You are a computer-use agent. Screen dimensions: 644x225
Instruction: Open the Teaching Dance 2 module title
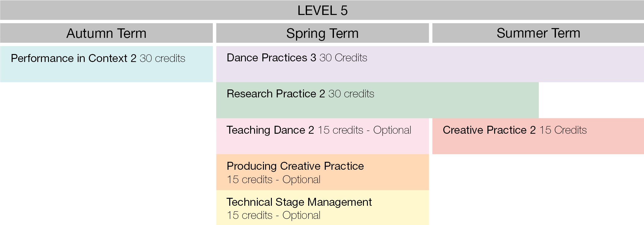(x=270, y=130)
